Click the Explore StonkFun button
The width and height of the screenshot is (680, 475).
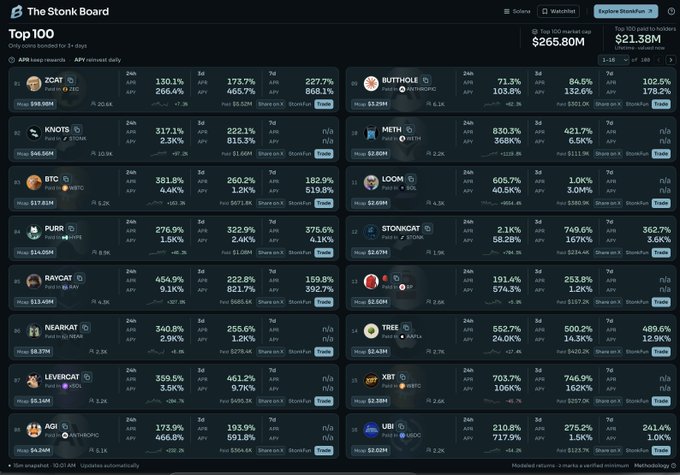tap(625, 11)
